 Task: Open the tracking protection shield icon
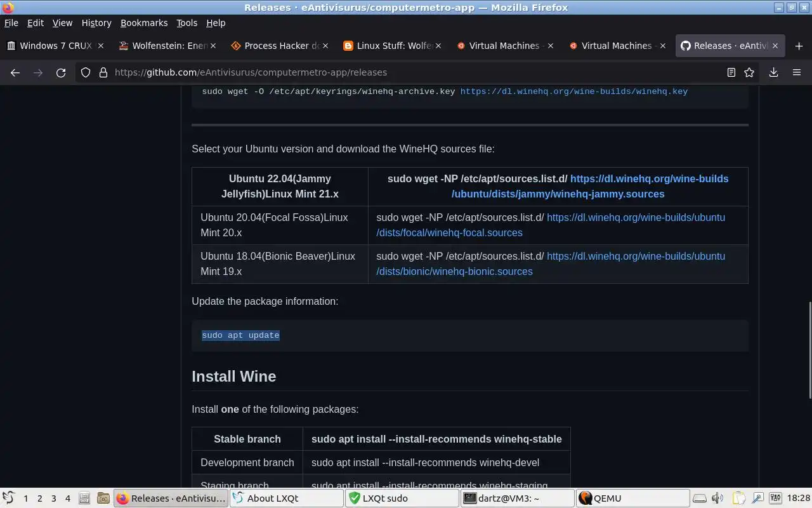(x=86, y=72)
